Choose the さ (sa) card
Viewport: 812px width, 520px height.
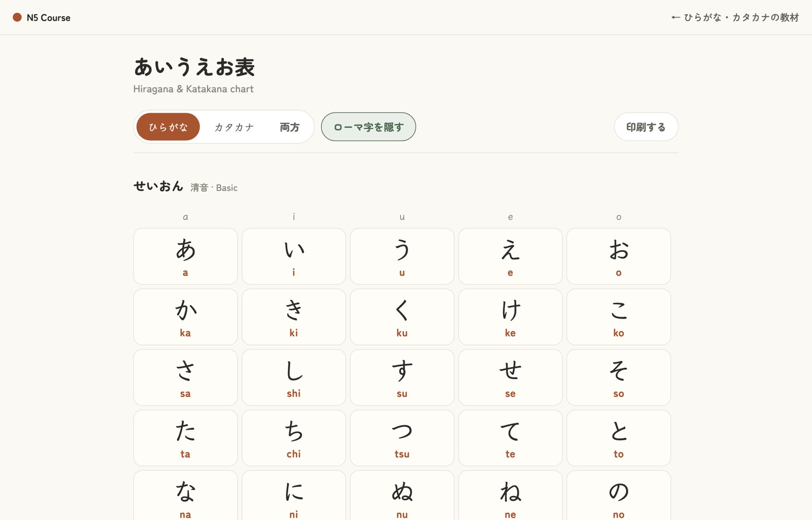coord(185,377)
